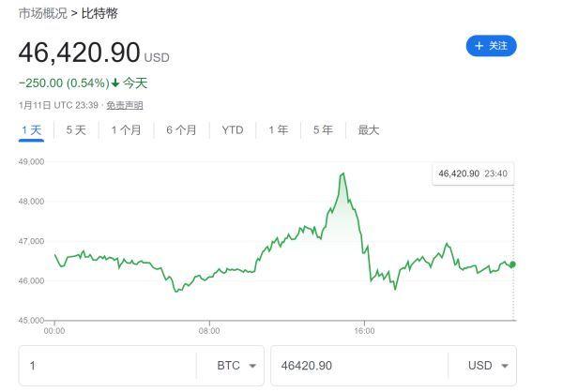The image size is (563, 392).
Task: Expand the BTC currency dropdown
Action: point(238,366)
